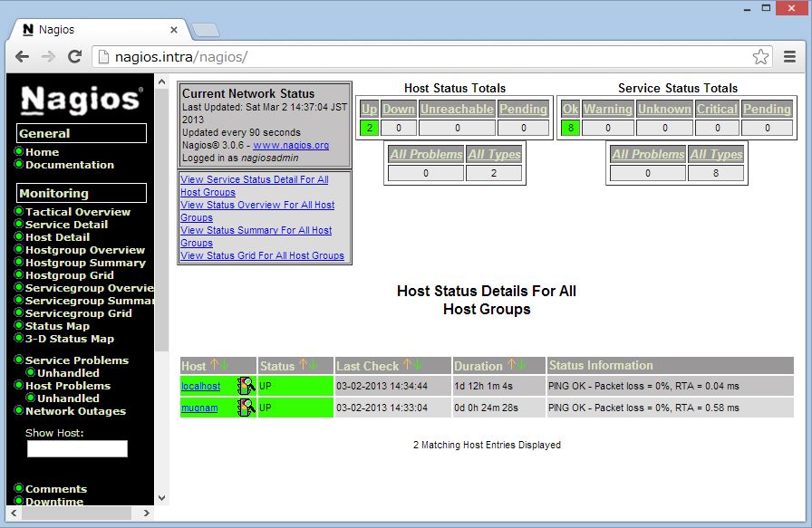Close the Nagios browser tab
This screenshot has height=528, width=812.
pos(174,30)
